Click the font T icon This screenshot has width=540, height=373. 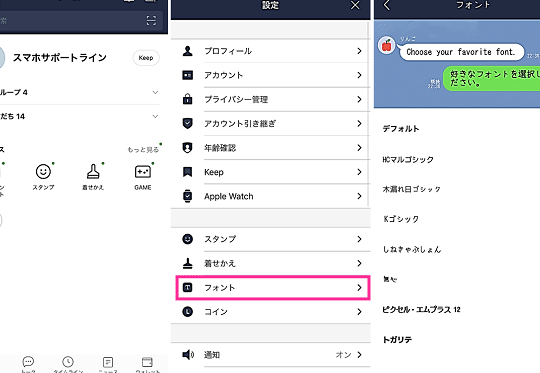coord(187,287)
